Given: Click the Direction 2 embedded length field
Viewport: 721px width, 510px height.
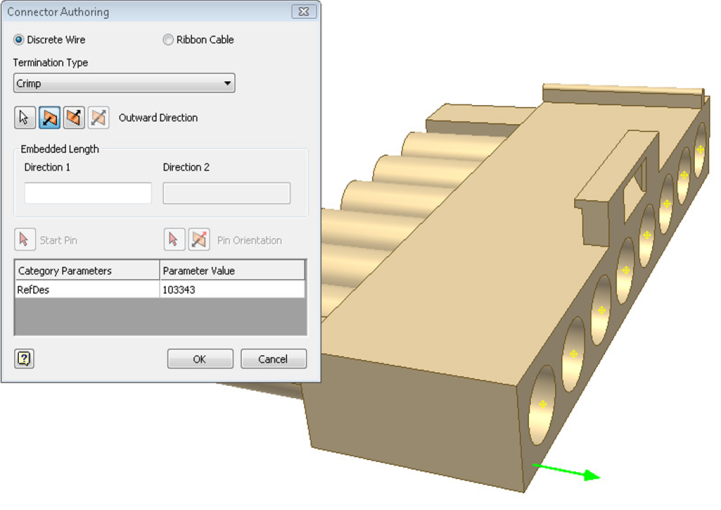Looking at the screenshot, I should click(227, 193).
